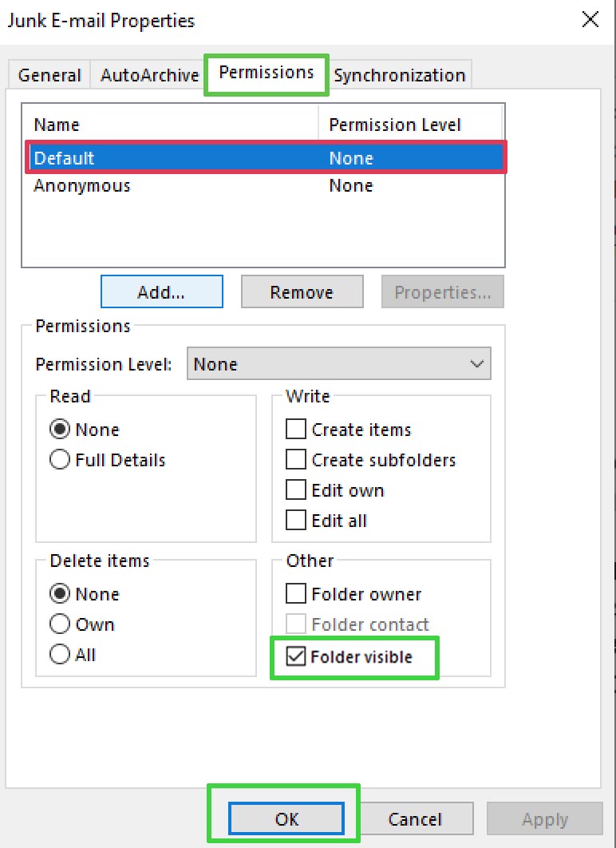Switch to the General tab

(49, 75)
